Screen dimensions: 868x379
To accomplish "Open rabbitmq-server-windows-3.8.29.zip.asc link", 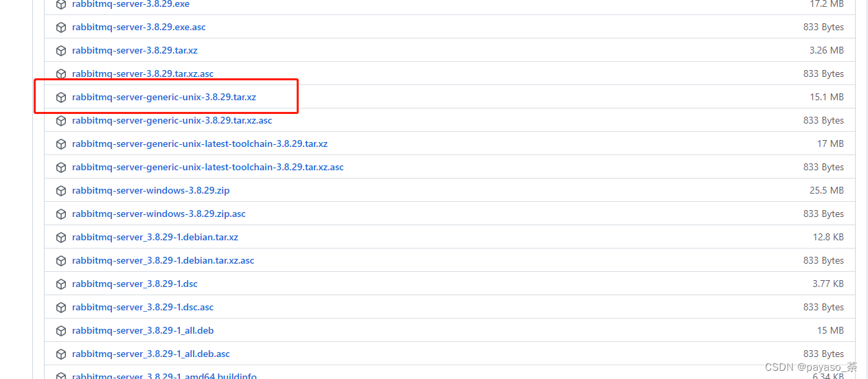I will coord(159,214).
